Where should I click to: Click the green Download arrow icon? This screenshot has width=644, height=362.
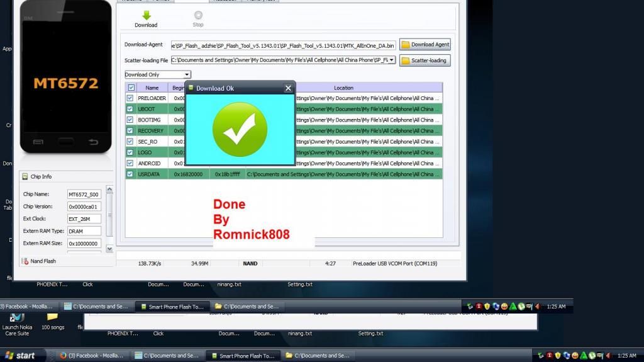click(x=146, y=16)
